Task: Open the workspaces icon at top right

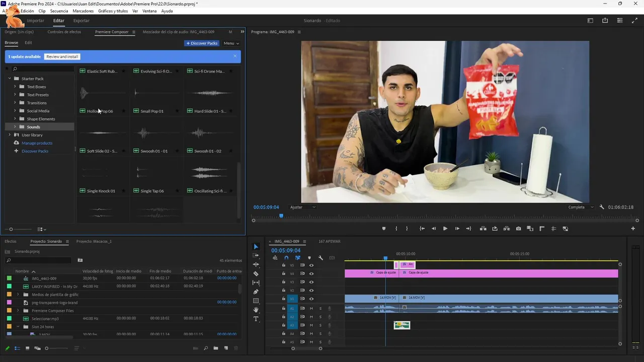Action: (590, 21)
